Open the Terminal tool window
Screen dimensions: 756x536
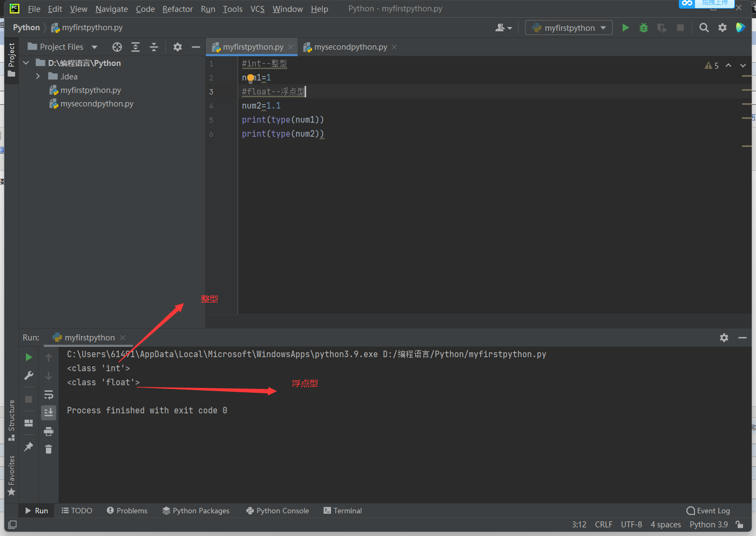point(342,511)
